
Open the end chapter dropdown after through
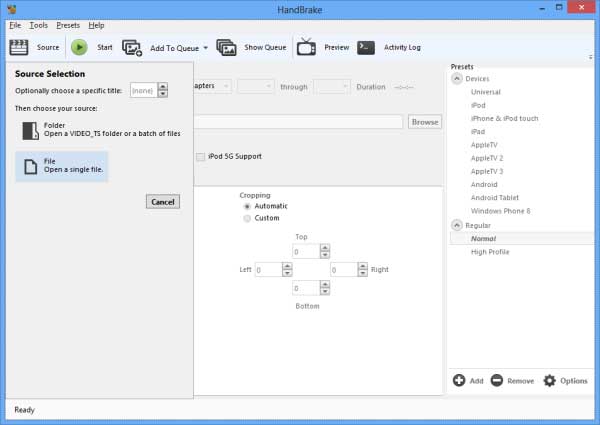coord(331,86)
